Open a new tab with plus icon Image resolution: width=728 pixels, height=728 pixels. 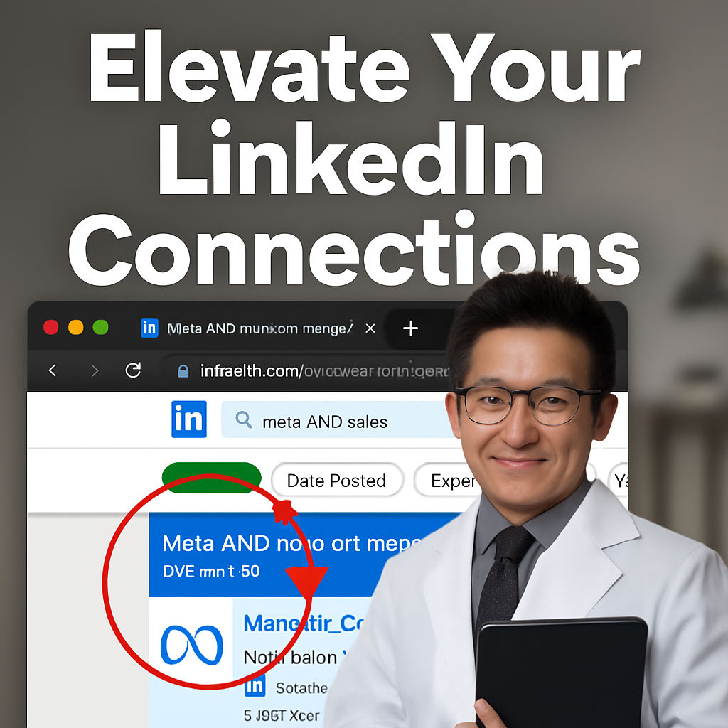tap(410, 328)
